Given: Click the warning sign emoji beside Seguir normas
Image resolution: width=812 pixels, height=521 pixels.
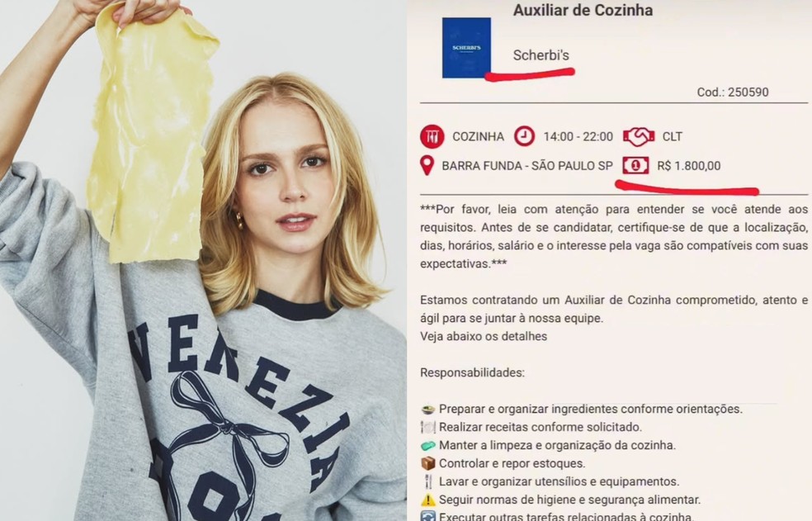Looking at the screenshot, I should coord(427,500).
